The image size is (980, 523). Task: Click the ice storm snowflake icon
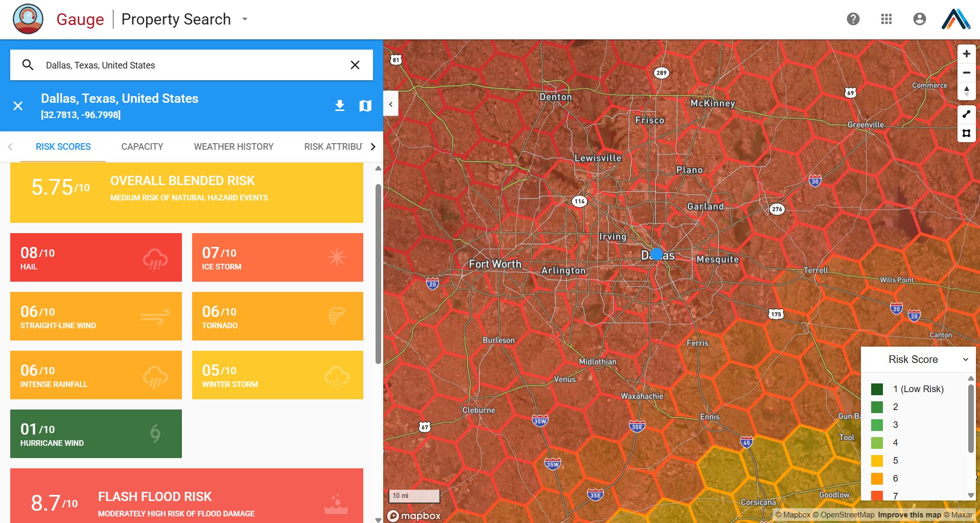[x=337, y=257]
